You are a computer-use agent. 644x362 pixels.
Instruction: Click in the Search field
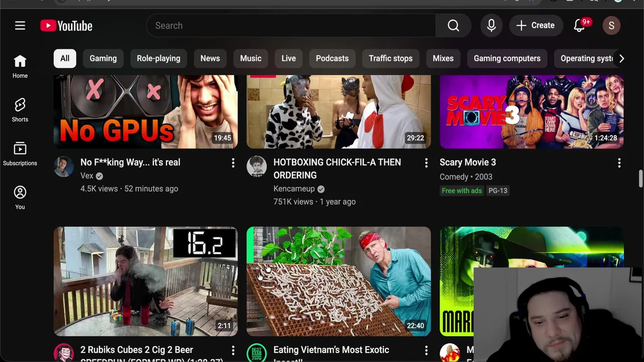click(291, 26)
